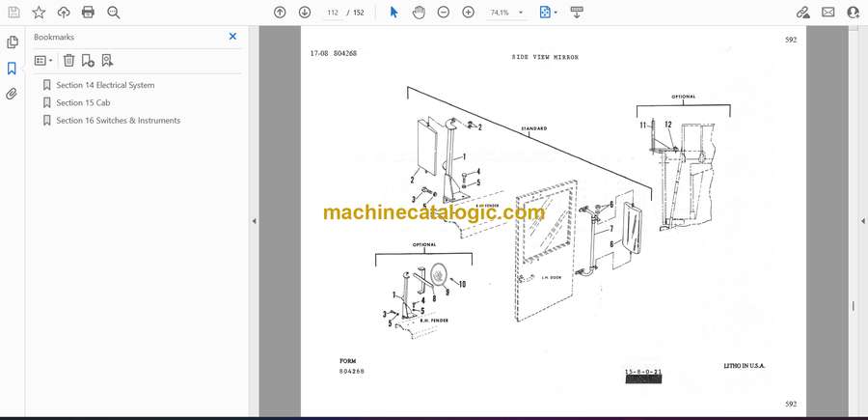Go to next page with down arrow
Image resolution: width=868 pixels, height=420 pixels.
point(305,13)
